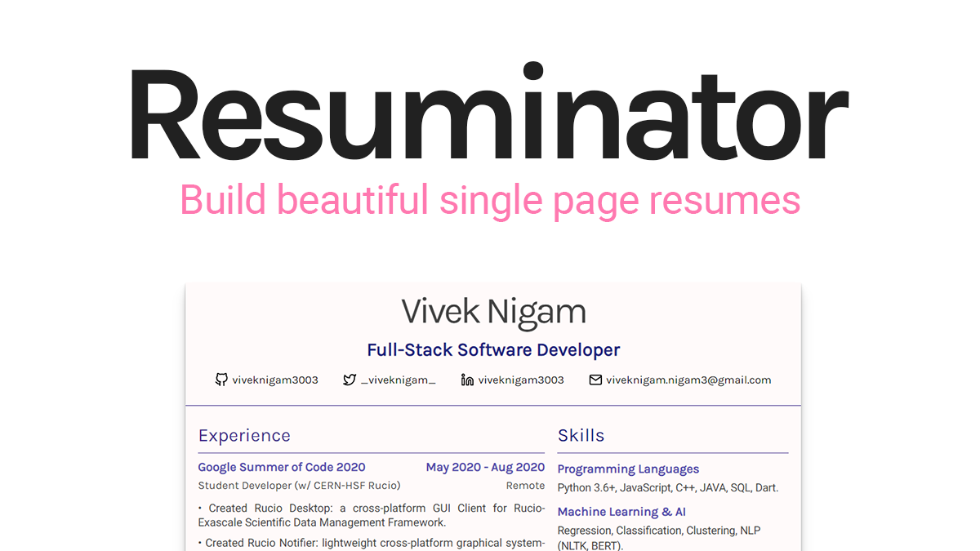
Task: Click the LinkedIn icon on the resume
Action: [x=465, y=380]
